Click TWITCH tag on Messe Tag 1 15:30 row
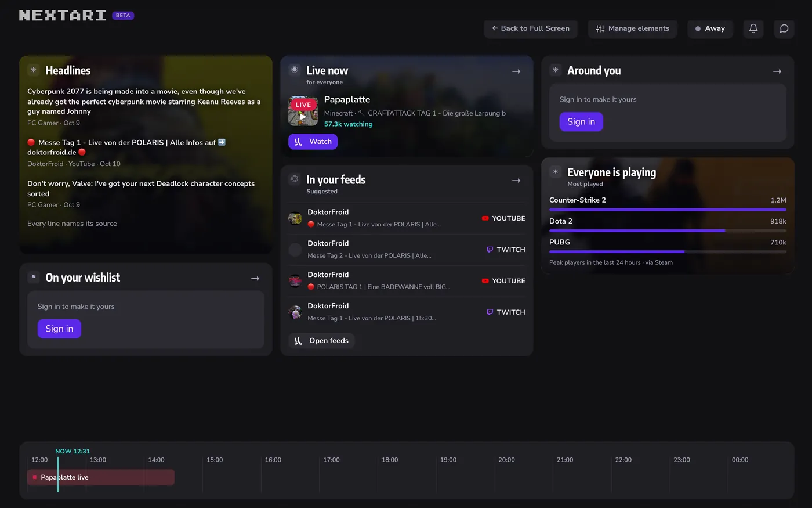Screen dimensions: 812x508 click(506, 312)
